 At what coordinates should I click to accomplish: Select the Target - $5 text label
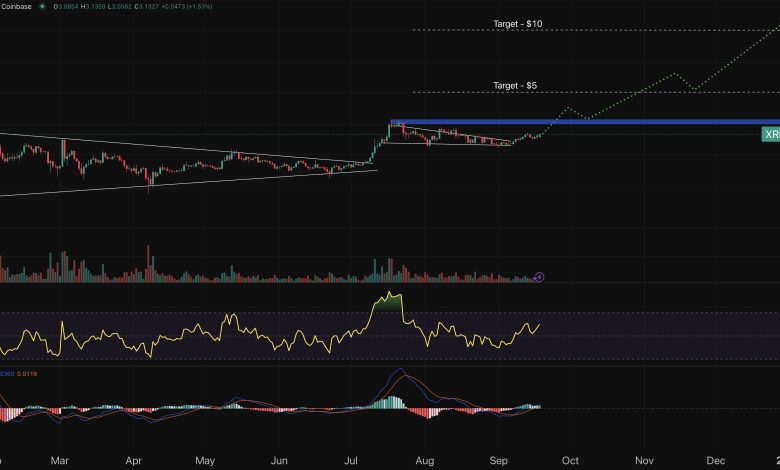(515, 86)
